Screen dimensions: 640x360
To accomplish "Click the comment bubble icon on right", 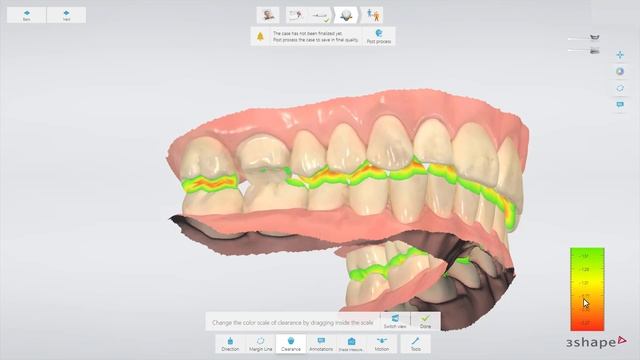I will [x=620, y=105].
